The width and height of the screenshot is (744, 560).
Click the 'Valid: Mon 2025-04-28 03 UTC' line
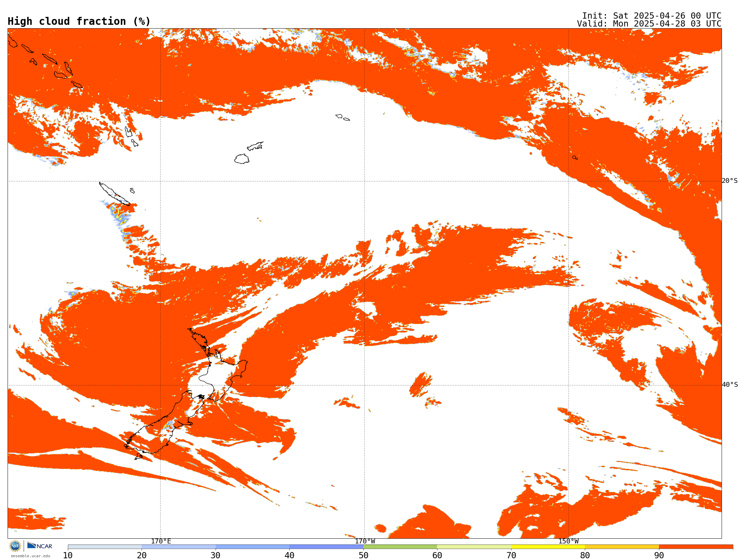click(649, 24)
